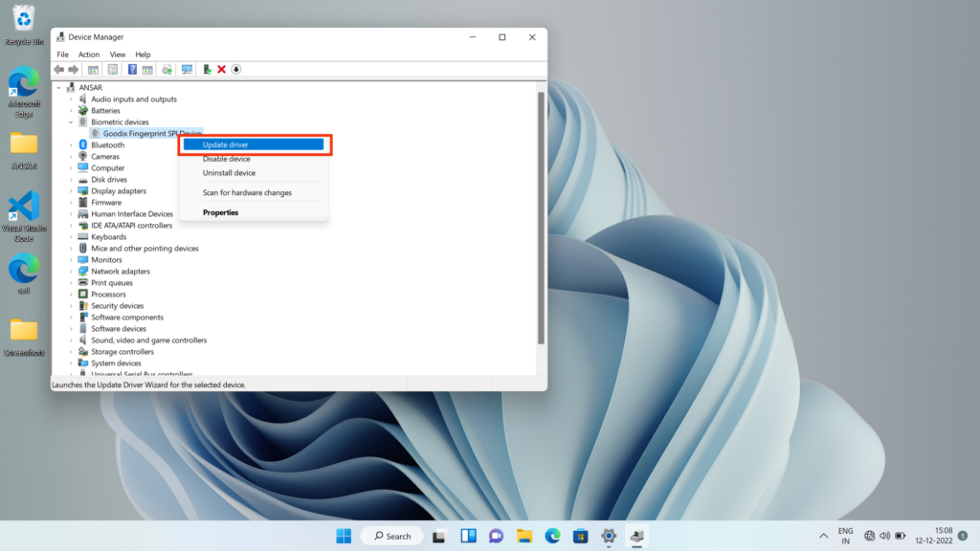Screen dimensions: 980x551
Task: Expand the Bluetooth node arrow
Action: tap(71, 145)
